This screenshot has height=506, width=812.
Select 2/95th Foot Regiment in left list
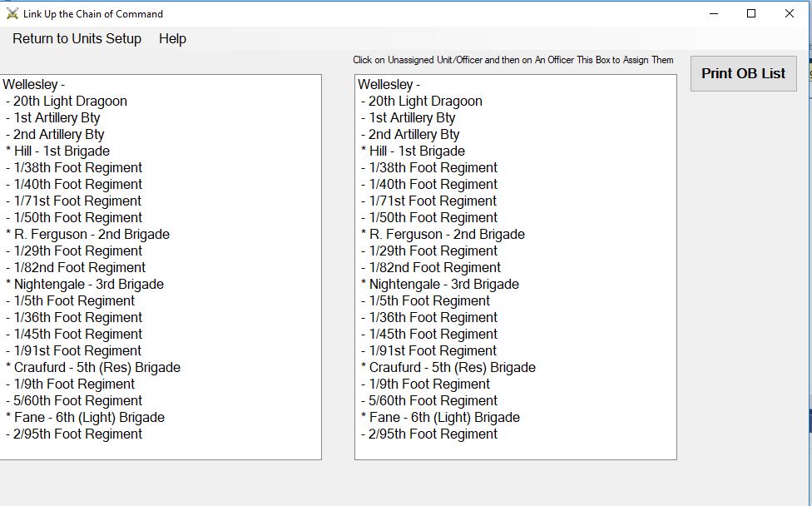(75, 434)
